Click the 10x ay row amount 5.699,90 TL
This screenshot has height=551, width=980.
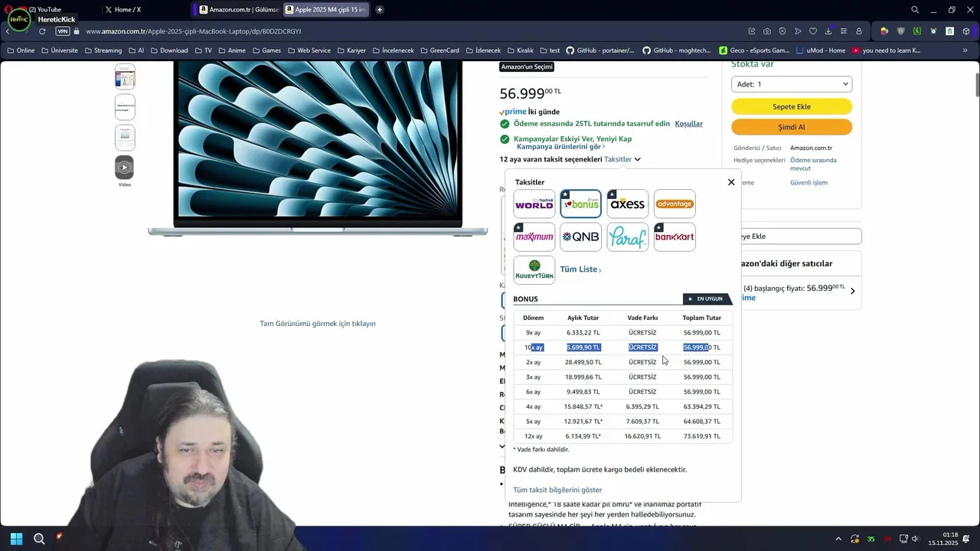coord(583,347)
